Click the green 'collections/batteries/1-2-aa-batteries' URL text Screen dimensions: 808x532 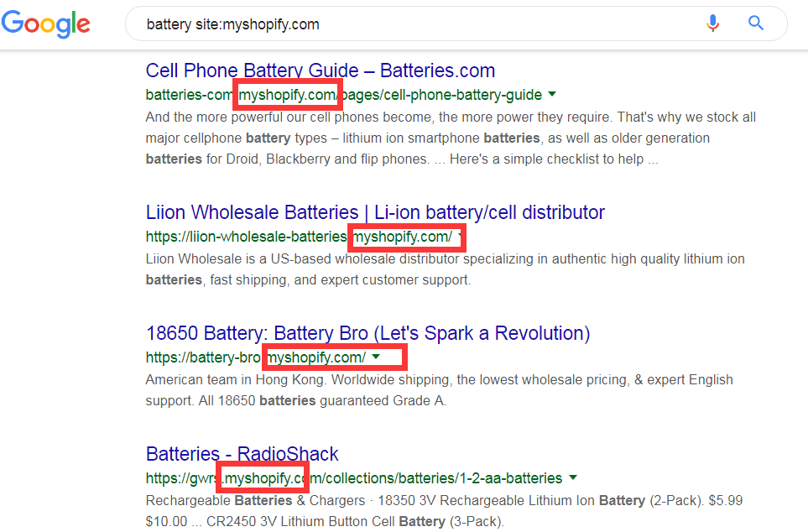coord(443,478)
